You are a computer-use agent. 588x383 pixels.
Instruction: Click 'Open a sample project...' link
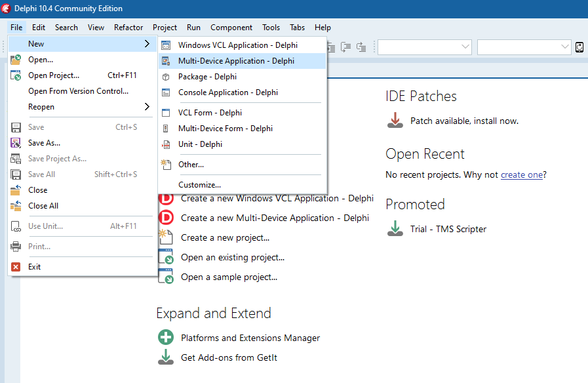click(229, 277)
